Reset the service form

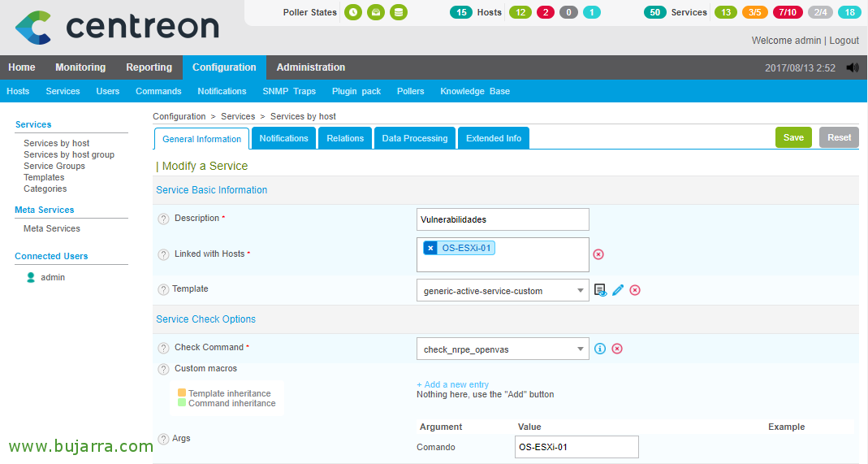(x=840, y=137)
